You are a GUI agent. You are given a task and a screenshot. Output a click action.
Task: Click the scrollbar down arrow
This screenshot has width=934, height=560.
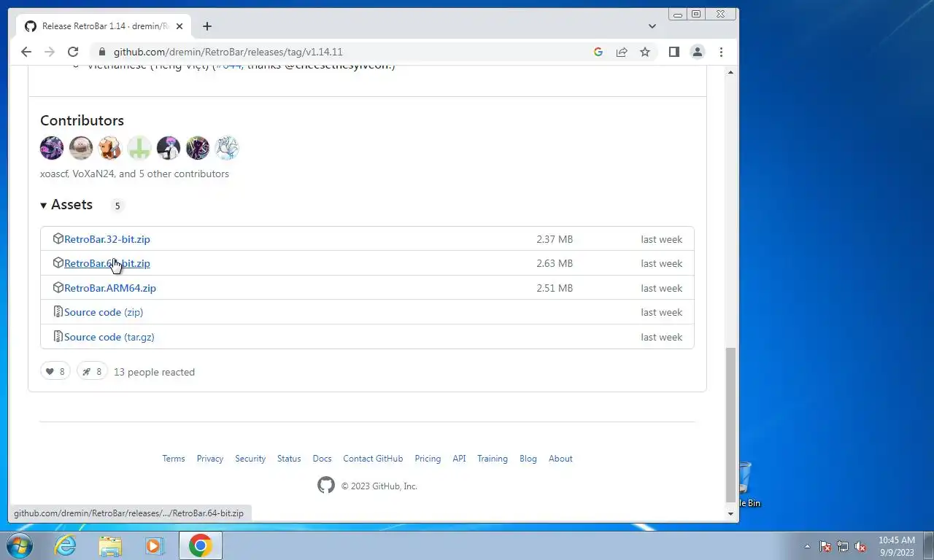pyautogui.click(x=730, y=513)
